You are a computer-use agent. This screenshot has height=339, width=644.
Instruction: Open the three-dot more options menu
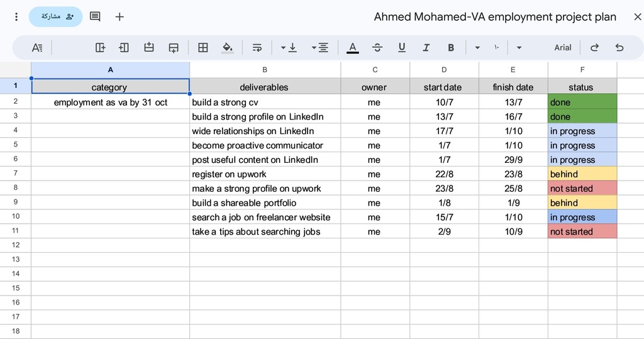16,16
